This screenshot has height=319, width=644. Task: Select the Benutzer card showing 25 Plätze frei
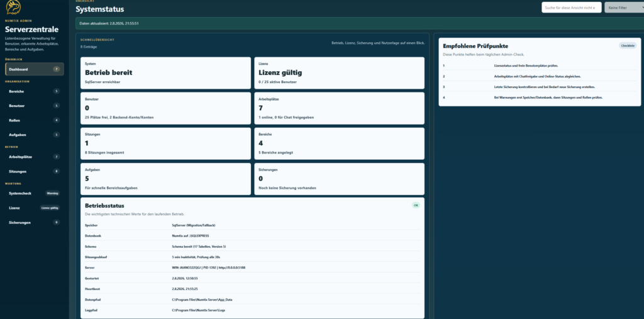[x=165, y=108]
